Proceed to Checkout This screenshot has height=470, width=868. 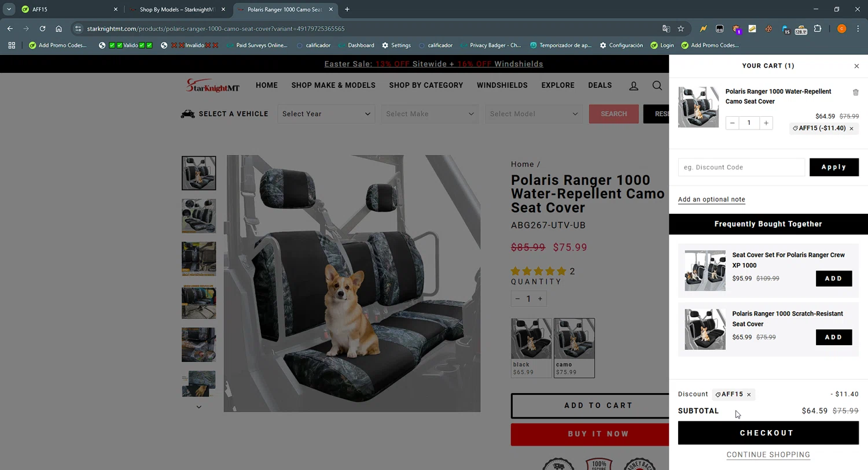pos(768,433)
